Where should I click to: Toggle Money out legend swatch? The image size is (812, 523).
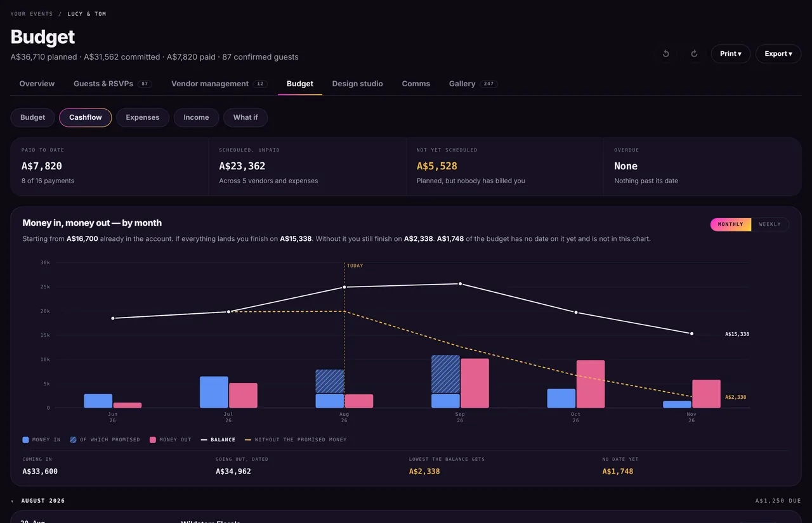[x=153, y=439]
